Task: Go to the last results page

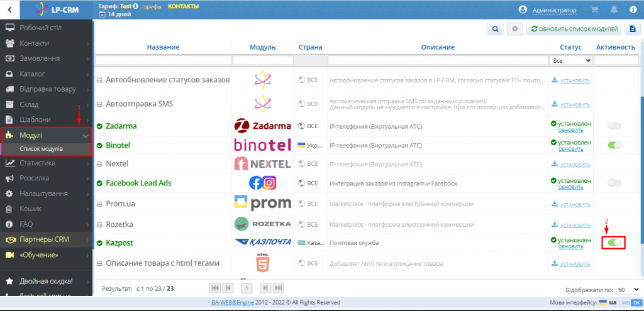Action: click(x=279, y=288)
